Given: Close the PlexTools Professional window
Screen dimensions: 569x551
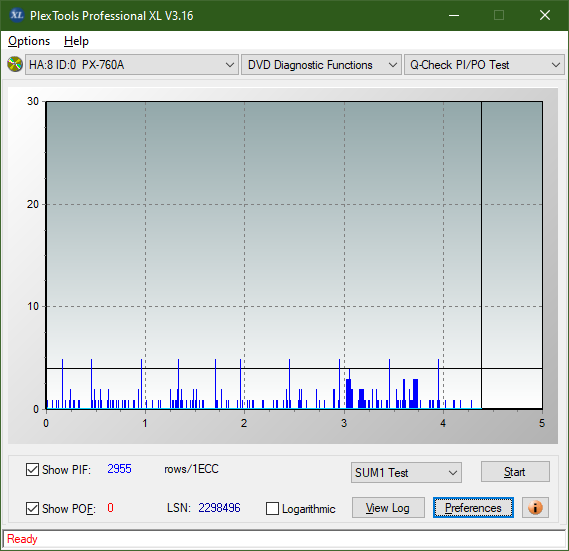Looking at the screenshot, I should [545, 15].
